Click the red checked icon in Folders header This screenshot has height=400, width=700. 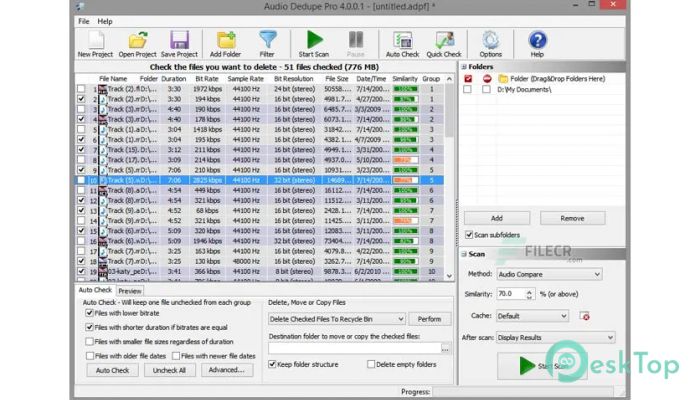[468, 79]
